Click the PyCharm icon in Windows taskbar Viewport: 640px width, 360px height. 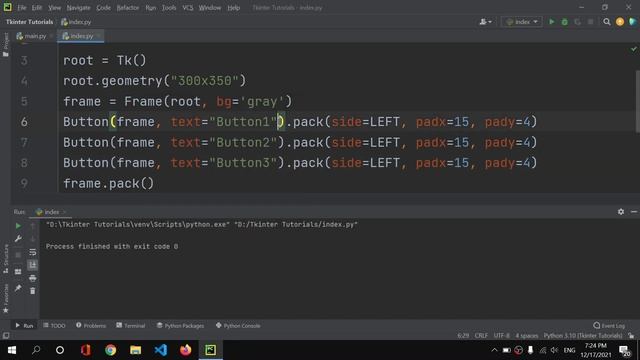[211, 350]
